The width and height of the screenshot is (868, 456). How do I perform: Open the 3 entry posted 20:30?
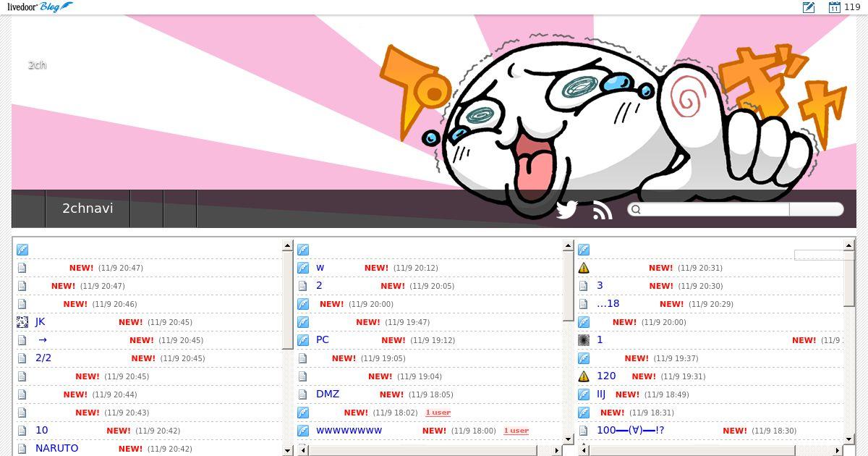[600, 286]
